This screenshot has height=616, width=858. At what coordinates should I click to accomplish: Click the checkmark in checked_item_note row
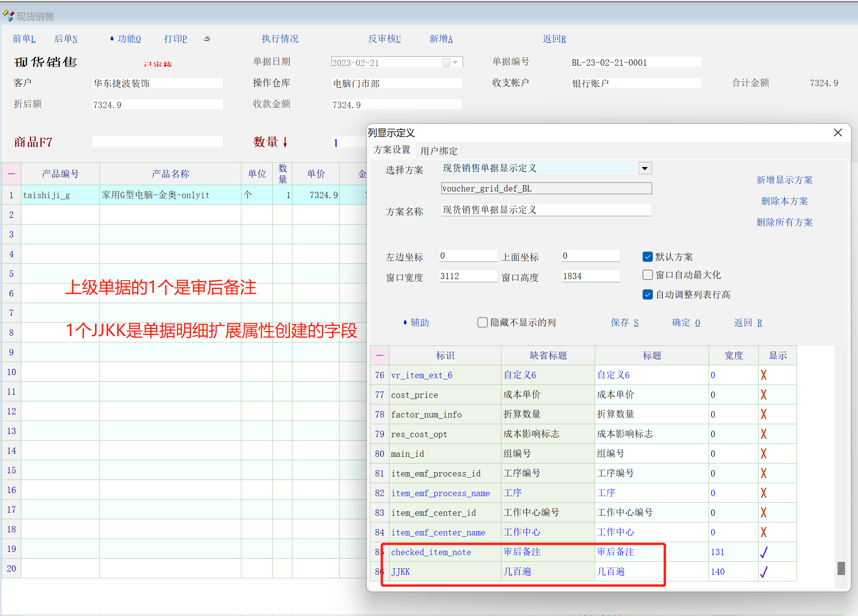tap(764, 552)
